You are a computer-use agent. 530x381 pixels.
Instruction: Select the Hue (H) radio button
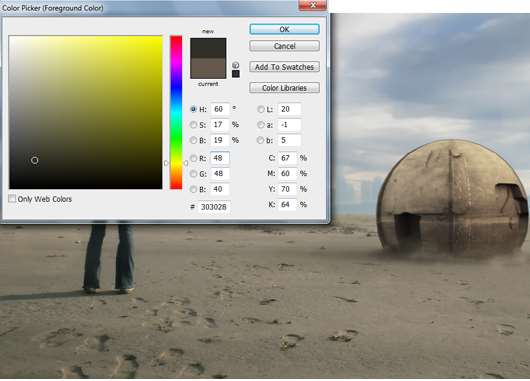tap(193, 109)
